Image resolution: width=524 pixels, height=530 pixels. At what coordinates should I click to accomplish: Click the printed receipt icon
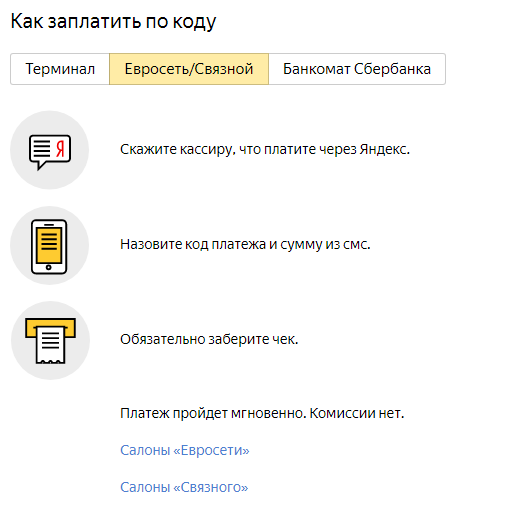(50, 341)
